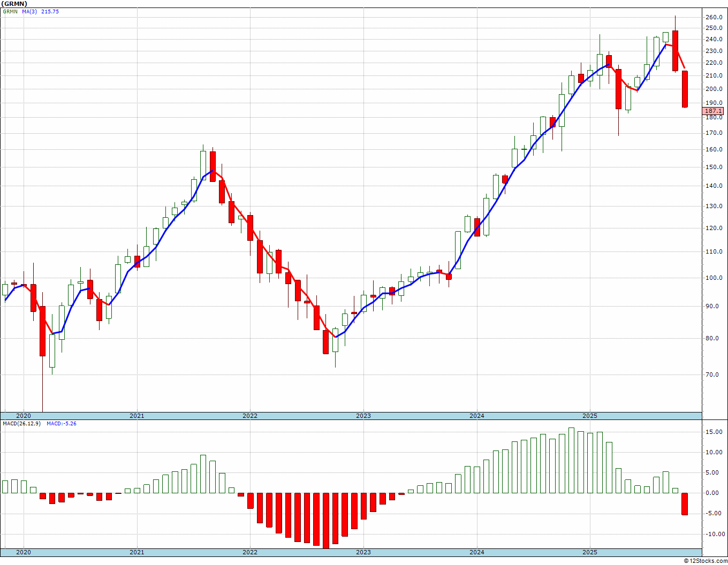This screenshot has width=728, height=565.
Task: Click the 220.0 price axis label
Action: tap(714, 63)
